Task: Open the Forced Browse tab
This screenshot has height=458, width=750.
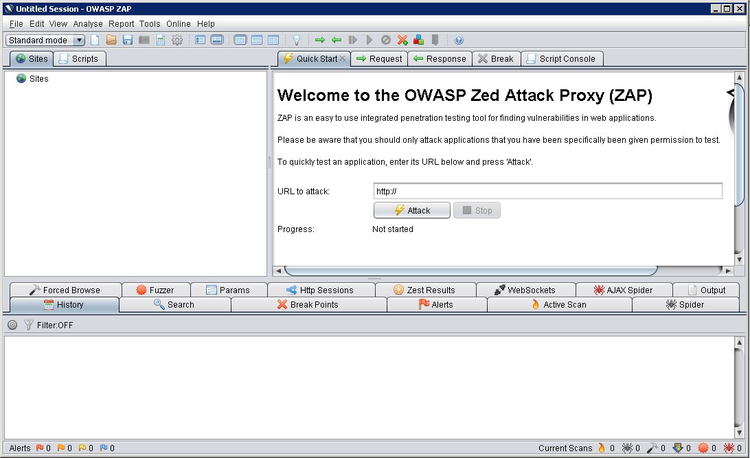Action: pos(65,290)
